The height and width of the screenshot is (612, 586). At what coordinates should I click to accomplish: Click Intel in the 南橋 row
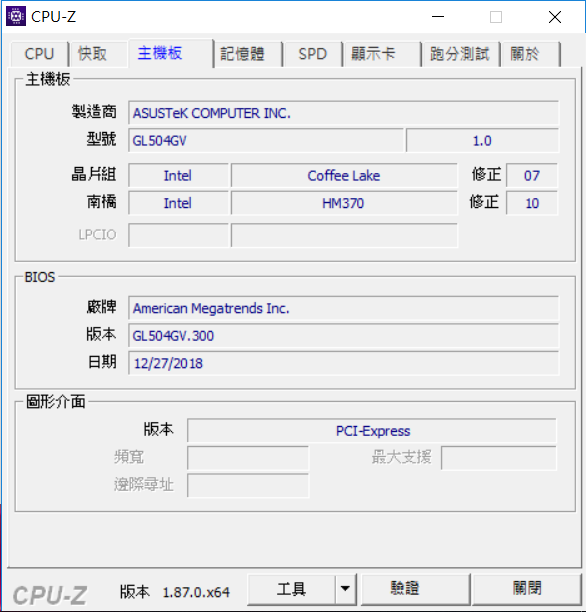(x=178, y=203)
